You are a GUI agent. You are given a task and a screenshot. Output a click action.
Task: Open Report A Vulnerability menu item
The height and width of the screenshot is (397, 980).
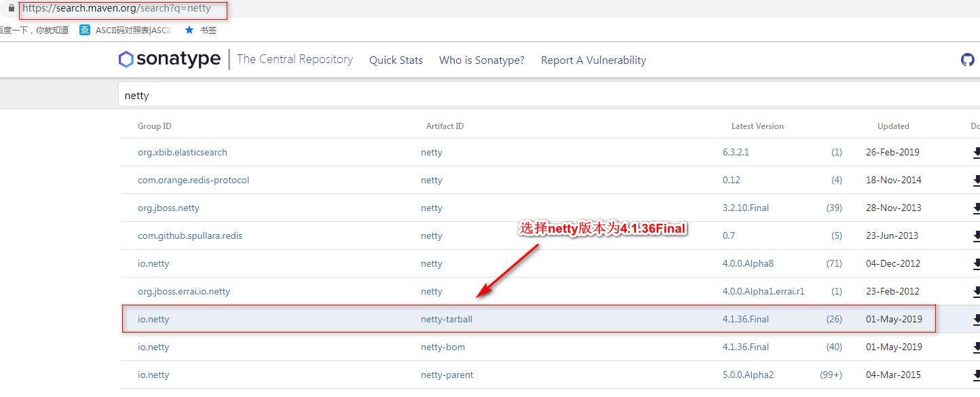click(593, 60)
